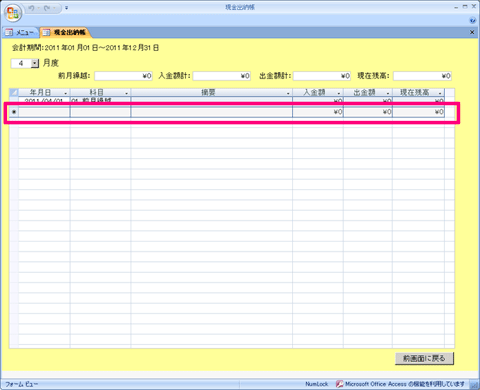Image resolution: width=480 pixels, height=390 pixels.
Task: Open the Help icon at top right
Action: coord(472,20)
